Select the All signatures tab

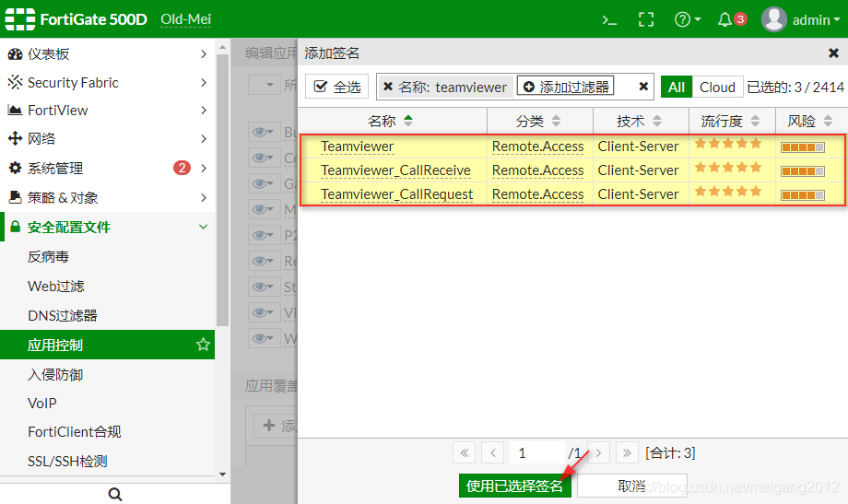(676, 87)
